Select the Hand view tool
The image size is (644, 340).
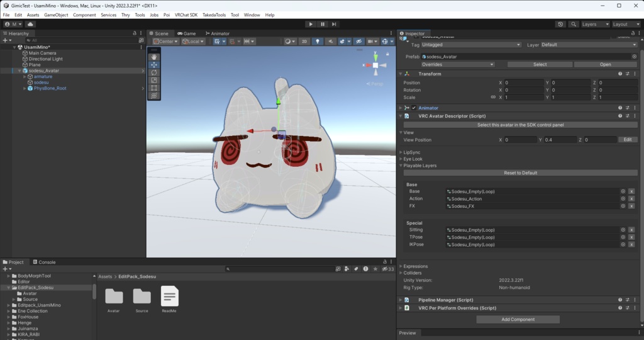coord(154,57)
